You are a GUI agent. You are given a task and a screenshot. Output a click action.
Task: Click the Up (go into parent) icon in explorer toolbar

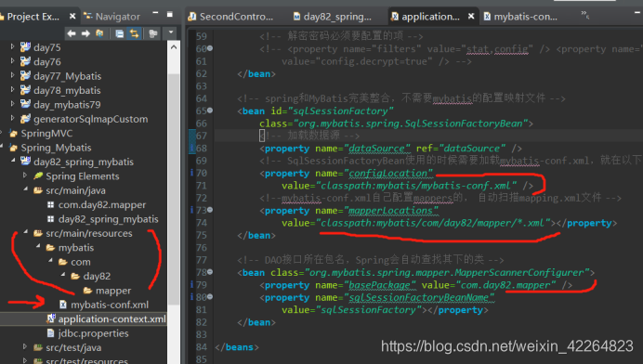click(99, 33)
